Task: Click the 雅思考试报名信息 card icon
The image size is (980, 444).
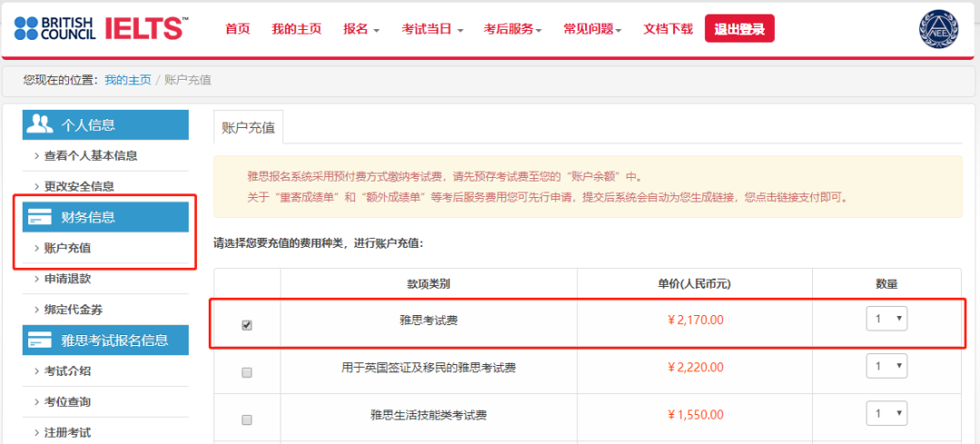Action: coord(40,340)
